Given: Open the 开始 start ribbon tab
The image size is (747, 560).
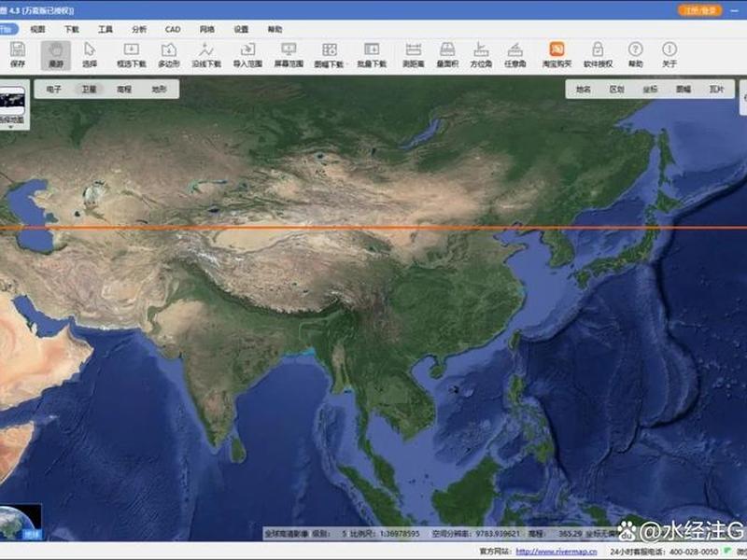Looking at the screenshot, I should 7,30.
